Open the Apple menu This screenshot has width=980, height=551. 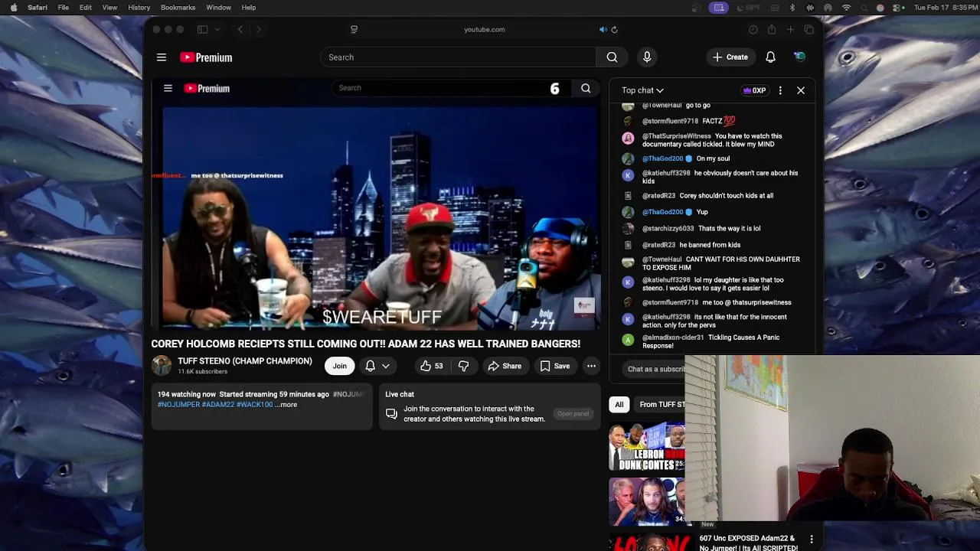(x=13, y=8)
